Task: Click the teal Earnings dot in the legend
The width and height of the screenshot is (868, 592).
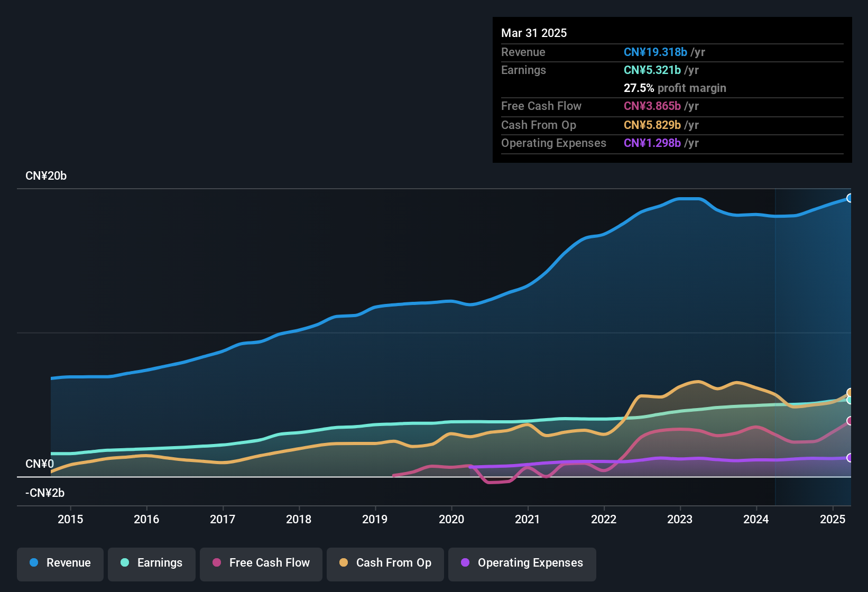Action: [x=125, y=563]
